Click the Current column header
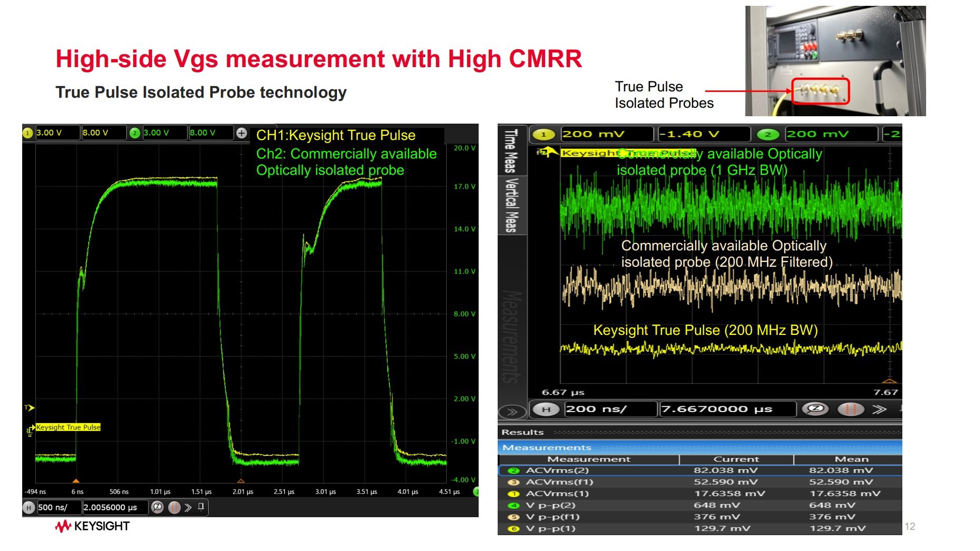 tap(736, 460)
